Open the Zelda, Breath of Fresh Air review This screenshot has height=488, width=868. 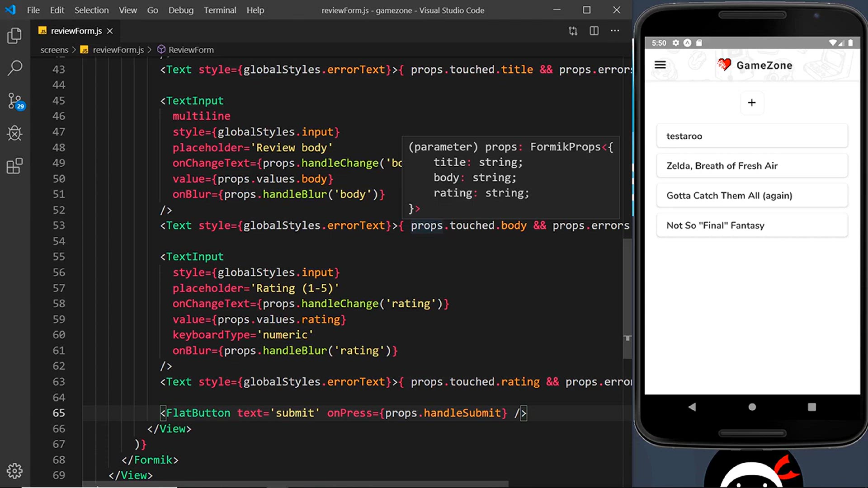752,166
